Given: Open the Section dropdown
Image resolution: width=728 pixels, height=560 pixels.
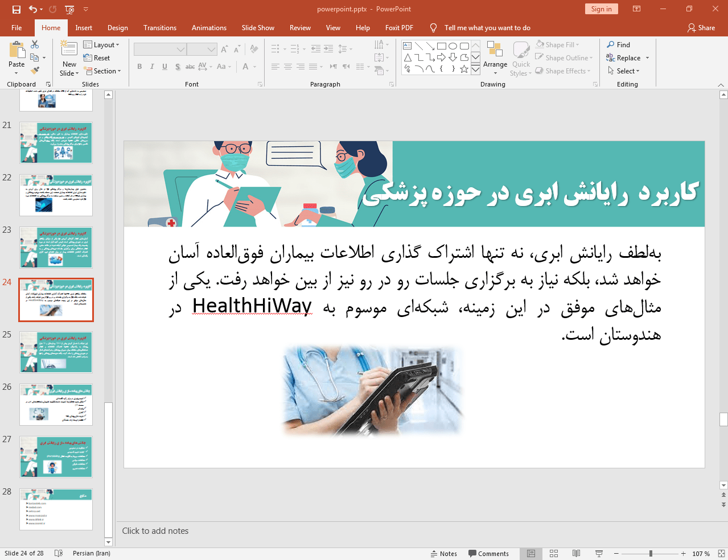Looking at the screenshot, I should [x=102, y=71].
